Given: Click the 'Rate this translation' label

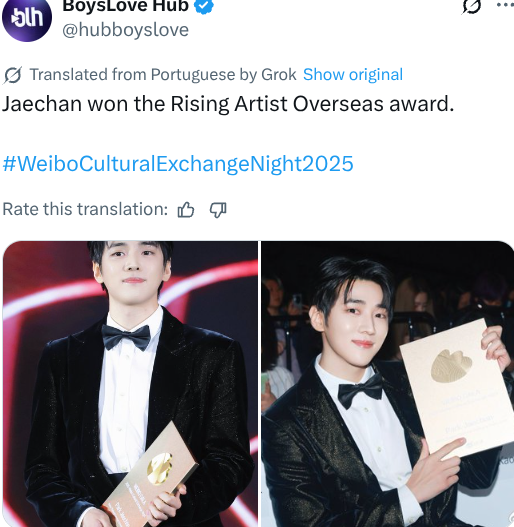Looking at the screenshot, I should (85, 209).
